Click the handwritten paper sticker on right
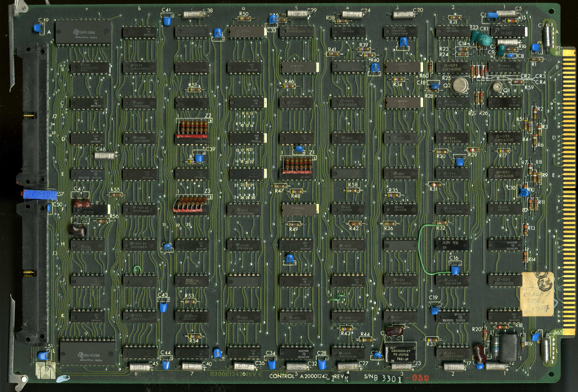Viewport: 578px width, 392px height. (537, 294)
